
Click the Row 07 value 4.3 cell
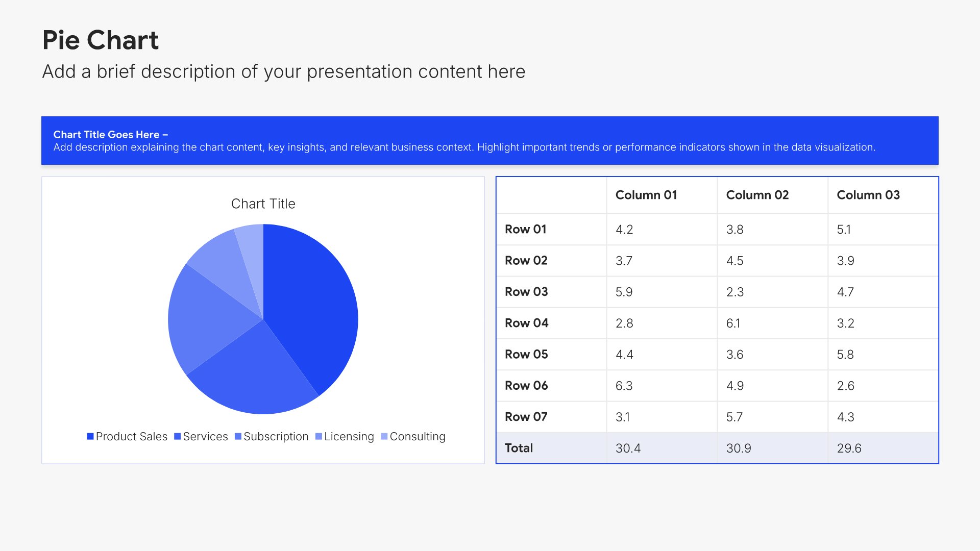click(883, 417)
